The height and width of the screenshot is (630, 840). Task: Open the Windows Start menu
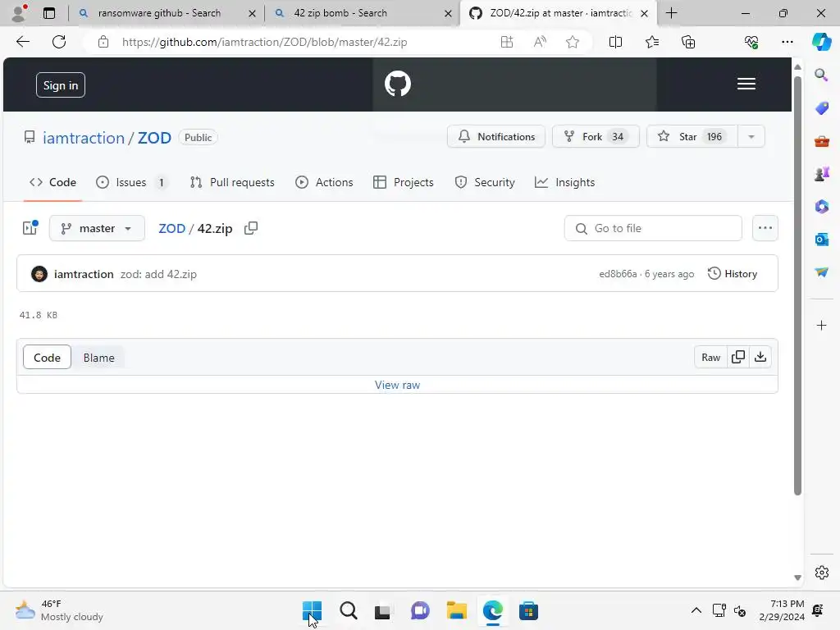pyautogui.click(x=312, y=610)
